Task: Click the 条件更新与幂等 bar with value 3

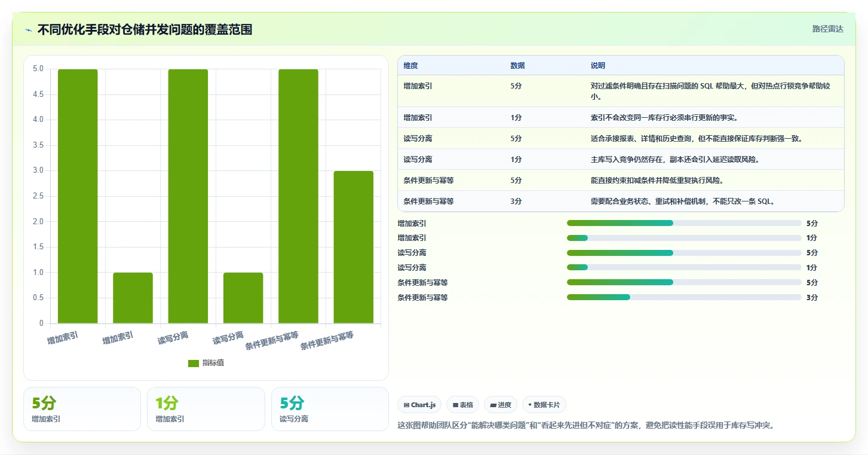Action: coord(354,247)
